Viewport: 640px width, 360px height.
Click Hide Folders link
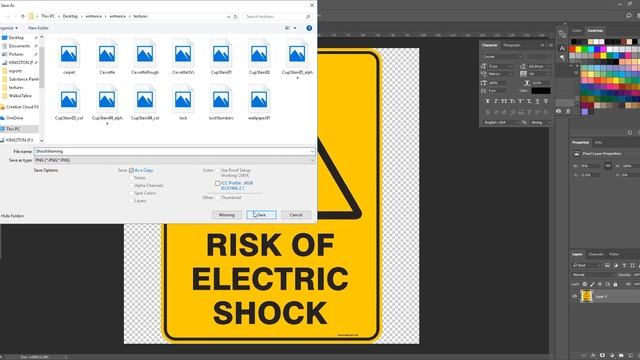coord(12,216)
